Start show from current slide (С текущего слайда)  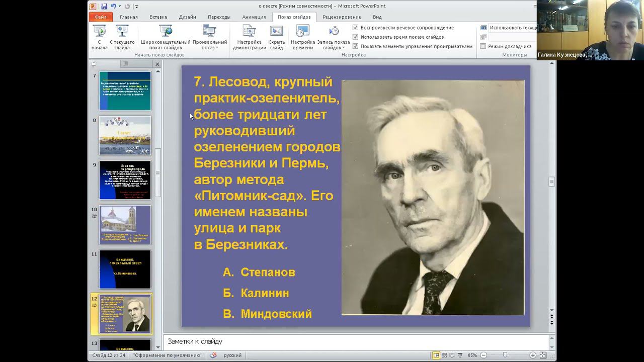(x=122, y=37)
